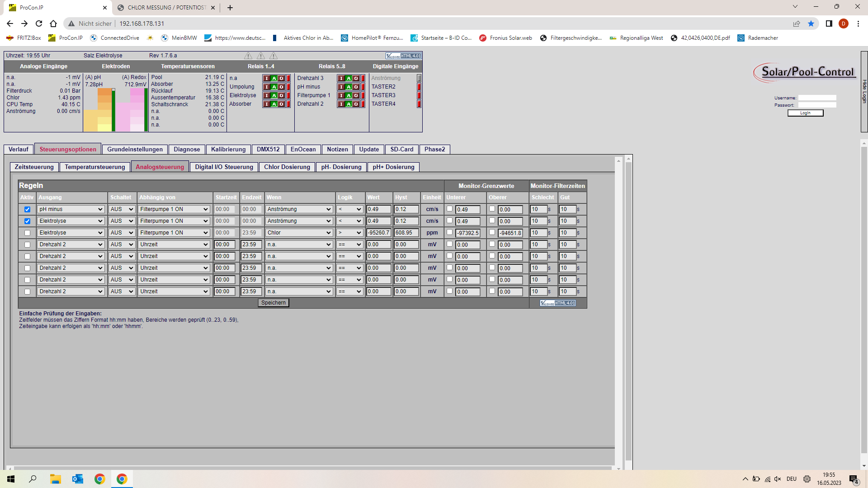Click the third warning triangle icon
Viewport: 868px width, 488px height.
(x=274, y=56)
